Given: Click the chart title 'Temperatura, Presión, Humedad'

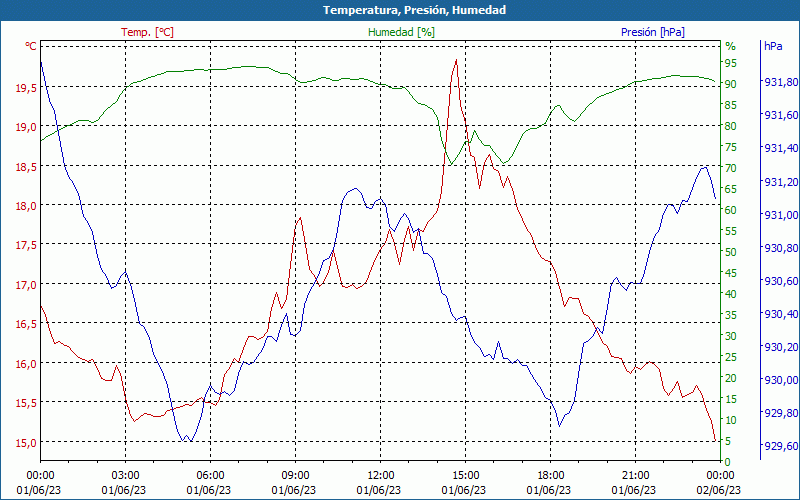Looking at the screenshot, I should pos(414,10).
